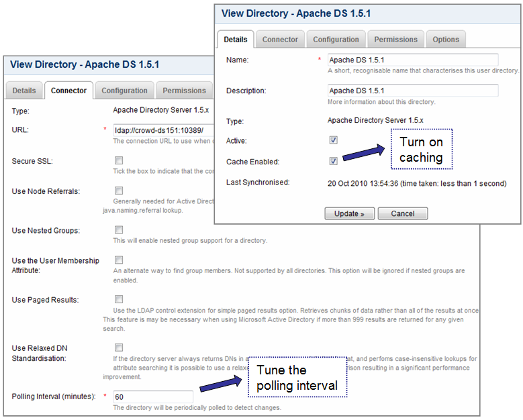Click the URL input field

(163, 130)
